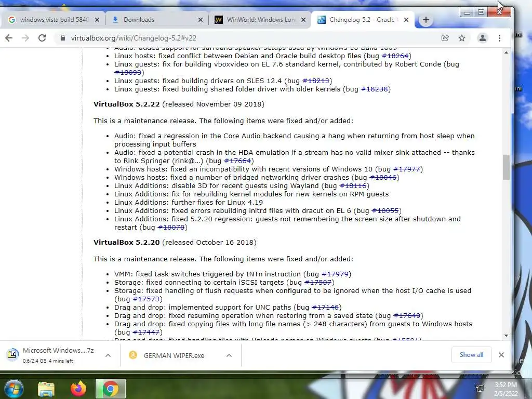Open the Windows Start menu orb

pos(14,389)
